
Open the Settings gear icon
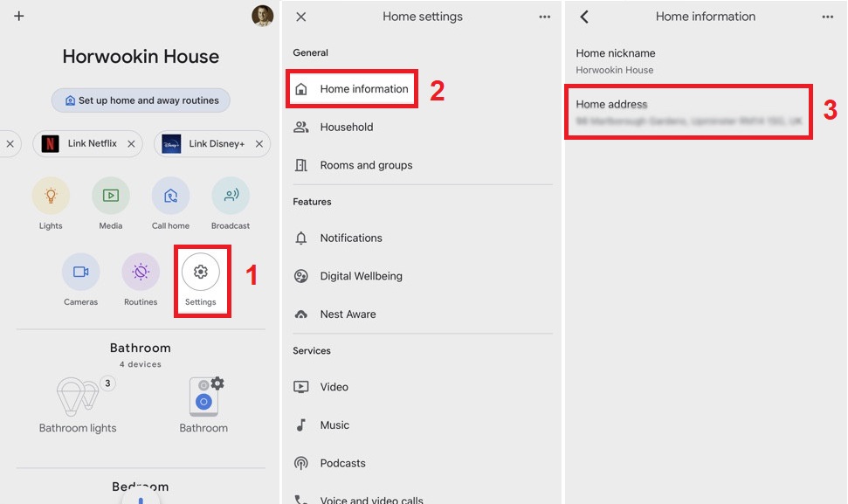tap(201, 272)
